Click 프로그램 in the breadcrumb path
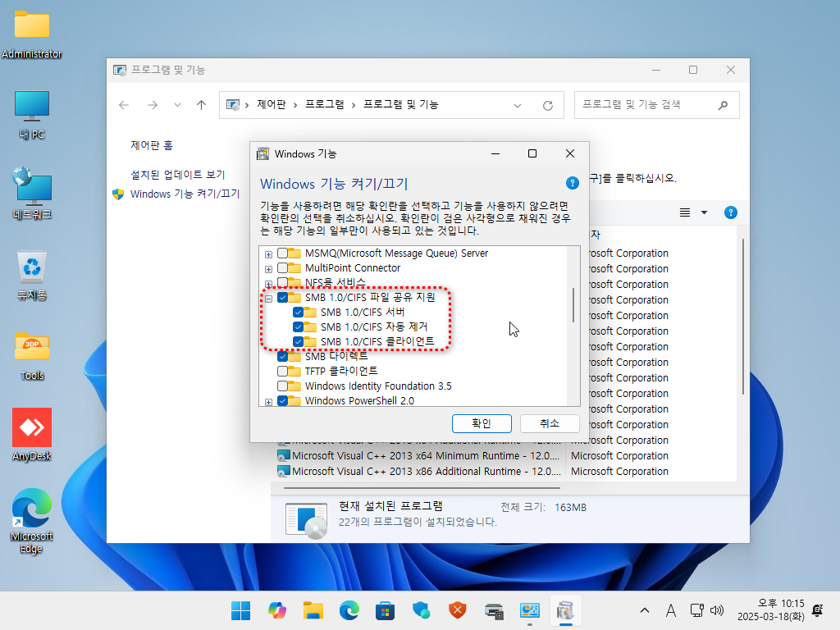Screen dimensions: 840x630 coord(325,104)
